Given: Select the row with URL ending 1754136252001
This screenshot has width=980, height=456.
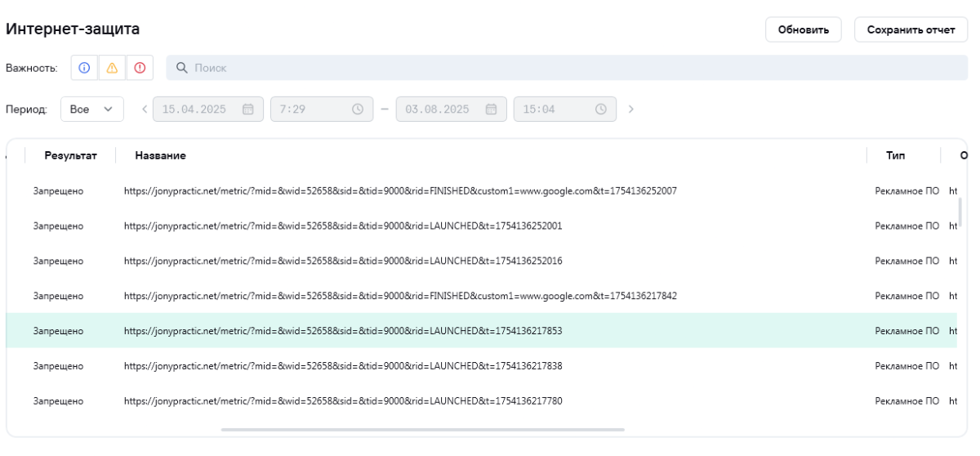Looking at the screenshot, I should click(482, 226).
